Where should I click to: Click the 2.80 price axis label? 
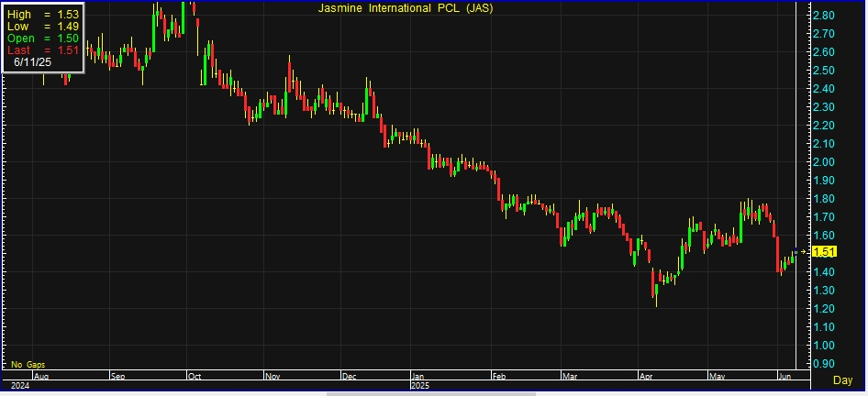pyautogui.click(x=824, y=16)
